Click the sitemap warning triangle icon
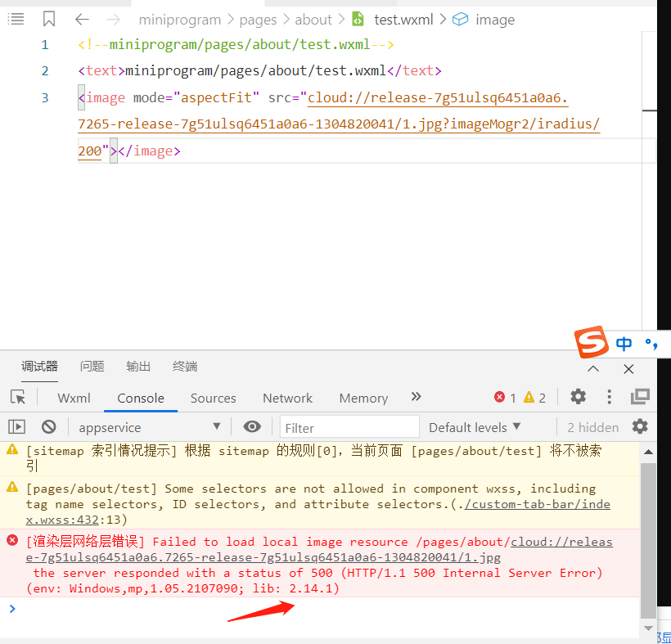This screenshot has width=671, height=644. coord(12,449)
